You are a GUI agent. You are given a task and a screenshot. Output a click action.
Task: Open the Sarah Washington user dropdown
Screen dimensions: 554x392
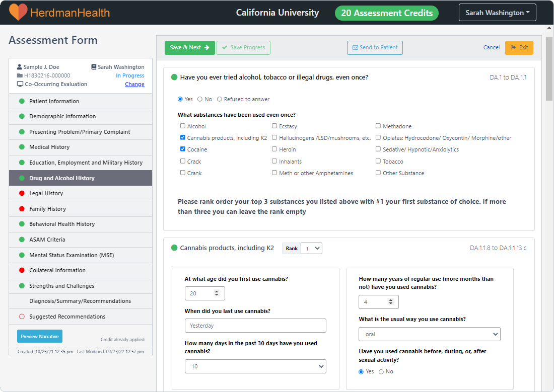[x=497, y=13]
